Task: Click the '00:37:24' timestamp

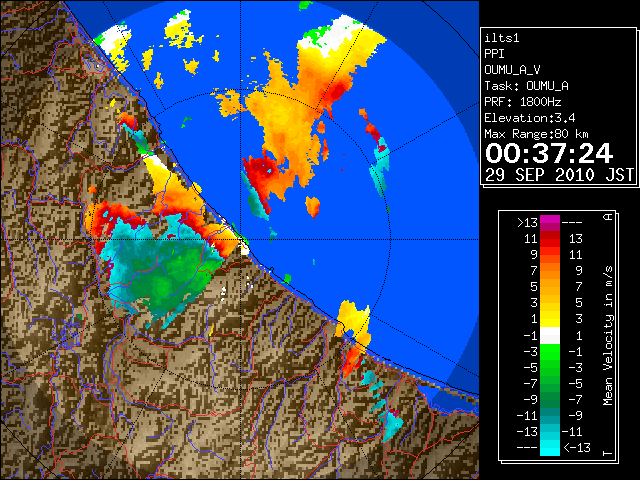Action: pyautogui.click(x=549, y=153)
